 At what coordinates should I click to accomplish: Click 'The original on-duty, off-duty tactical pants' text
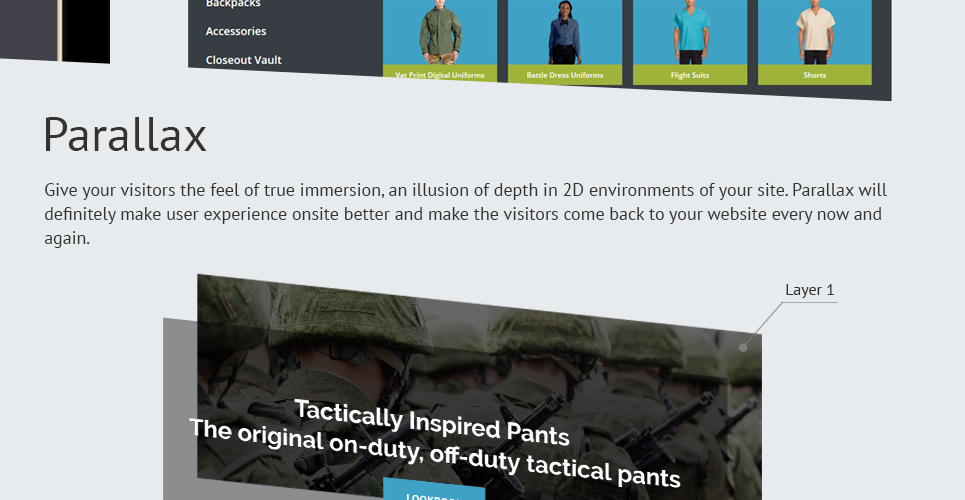coord(434,453)
